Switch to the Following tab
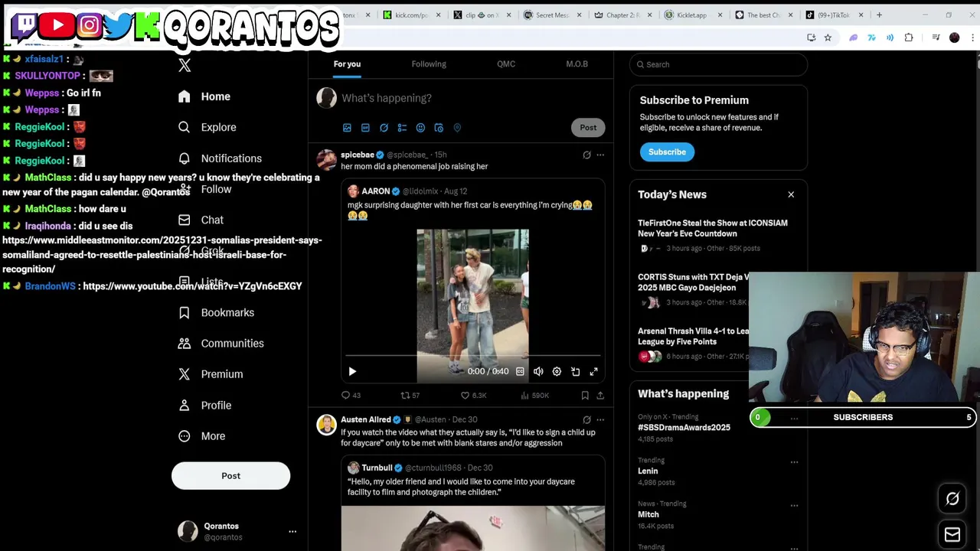 coord(429,64)
